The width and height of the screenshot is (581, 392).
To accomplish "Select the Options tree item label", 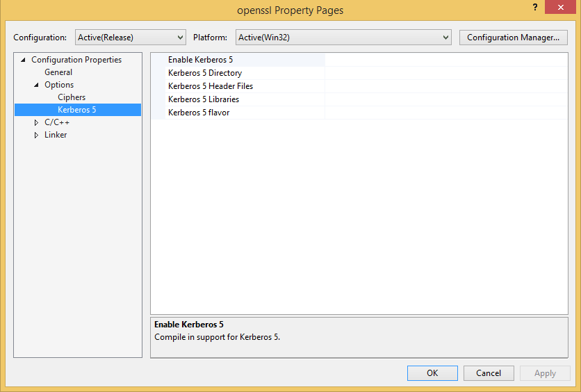I will 59,85.
